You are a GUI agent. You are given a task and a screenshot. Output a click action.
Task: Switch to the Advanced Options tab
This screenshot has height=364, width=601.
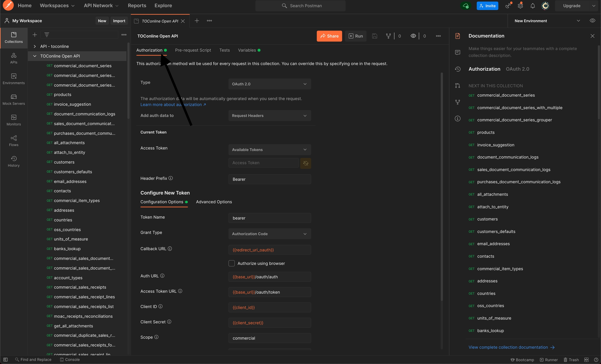tap(214, 202)
